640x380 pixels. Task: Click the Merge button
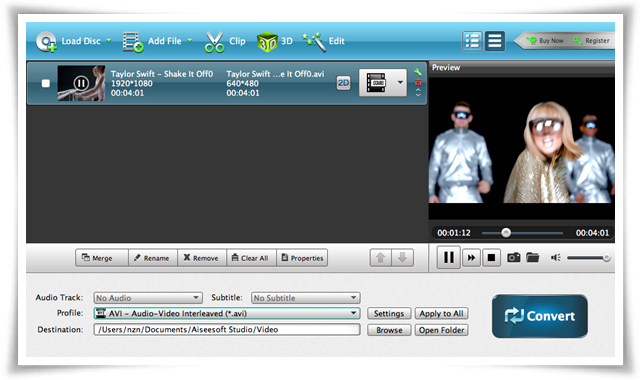pos(102,258)
